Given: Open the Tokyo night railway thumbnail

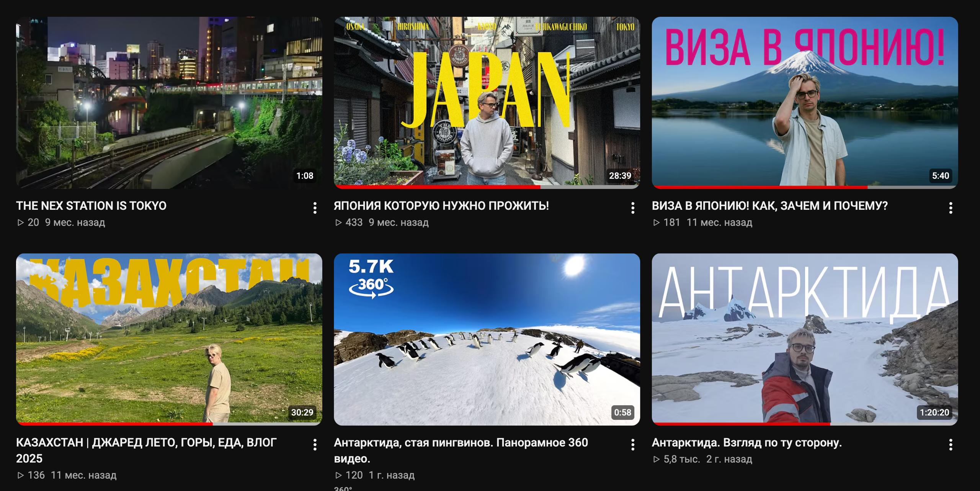Looking at the screenshot, I should point(169,103).
